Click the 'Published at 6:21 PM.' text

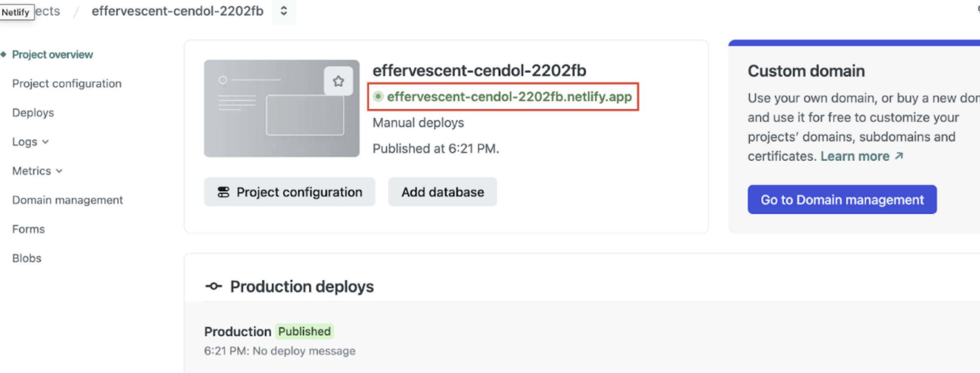pyautogui.click(x=436, y=149)
